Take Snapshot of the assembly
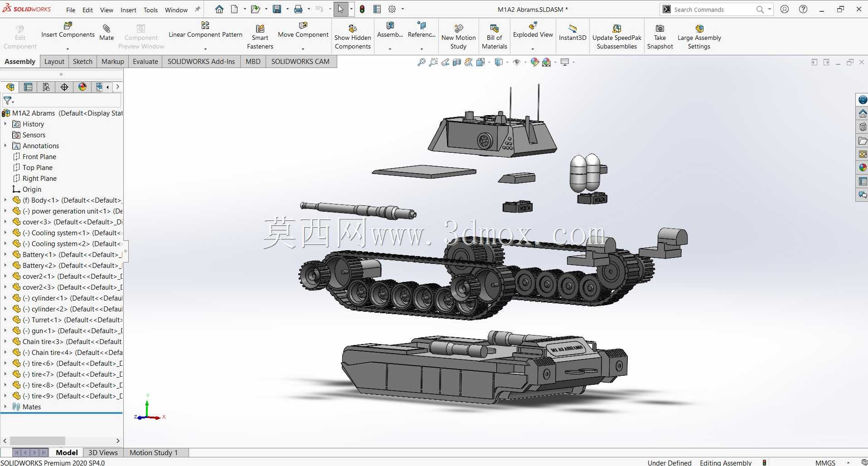This screenshot has height=466, width=868. tap(660, 37)
